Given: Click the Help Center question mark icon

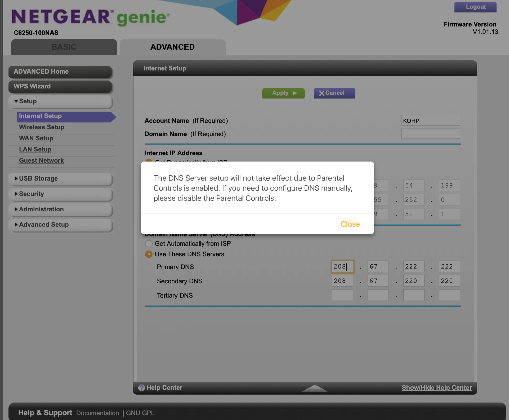Looking at the screenshot, I should [142, 388].
